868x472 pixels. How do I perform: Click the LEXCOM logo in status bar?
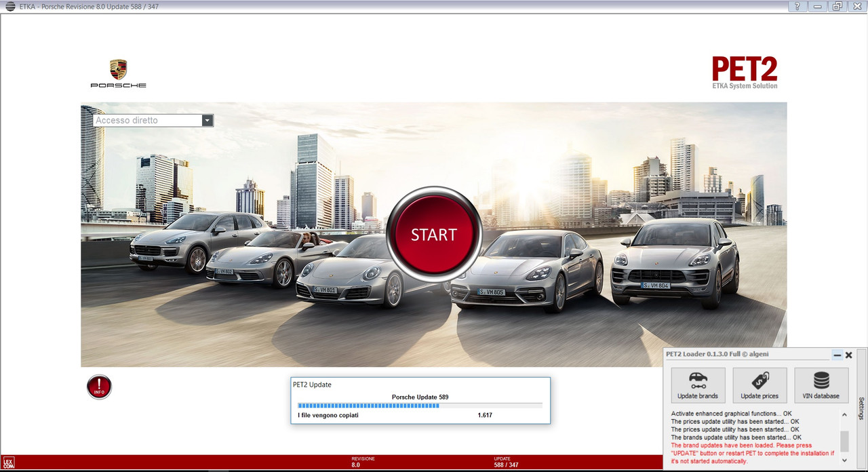pos(8,463)
